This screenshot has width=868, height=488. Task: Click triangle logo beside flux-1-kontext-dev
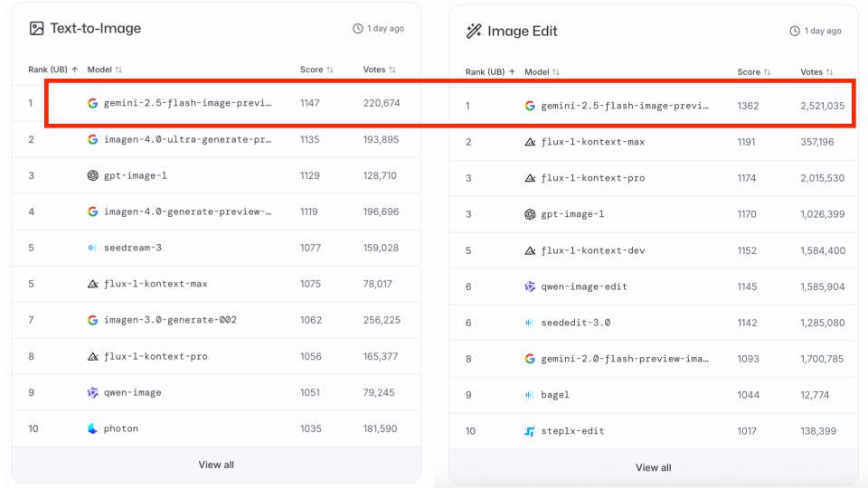coord(530,250)
